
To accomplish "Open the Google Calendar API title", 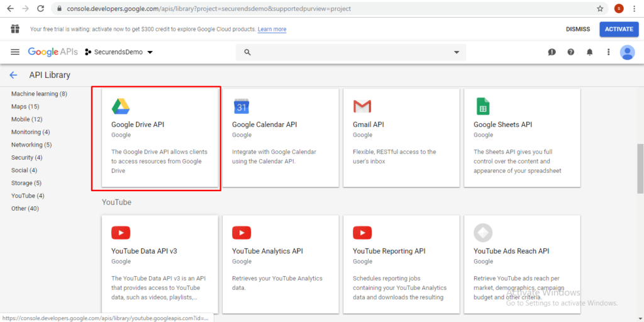I will click(x=265, y=125).
